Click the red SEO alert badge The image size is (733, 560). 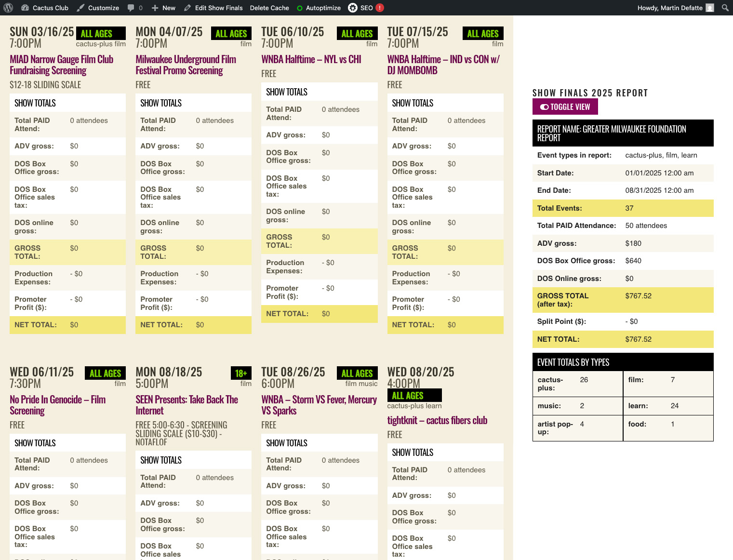(x=380, y=8)
